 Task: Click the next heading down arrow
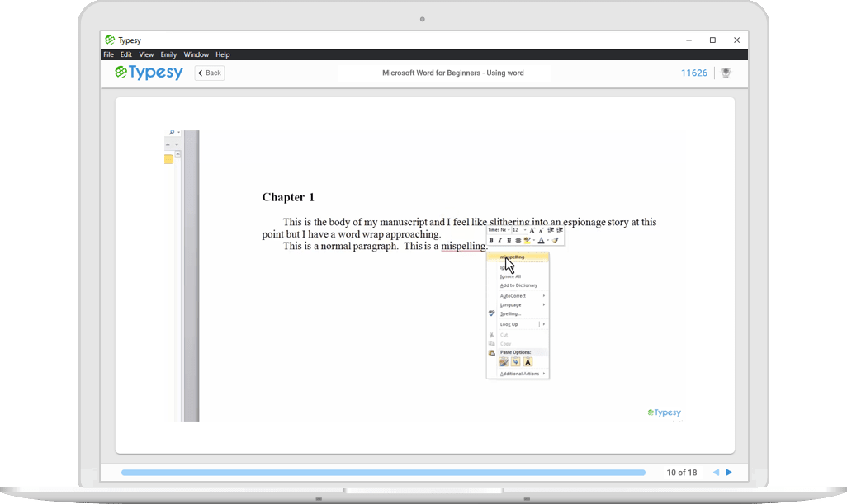click(x=177, y=144)
